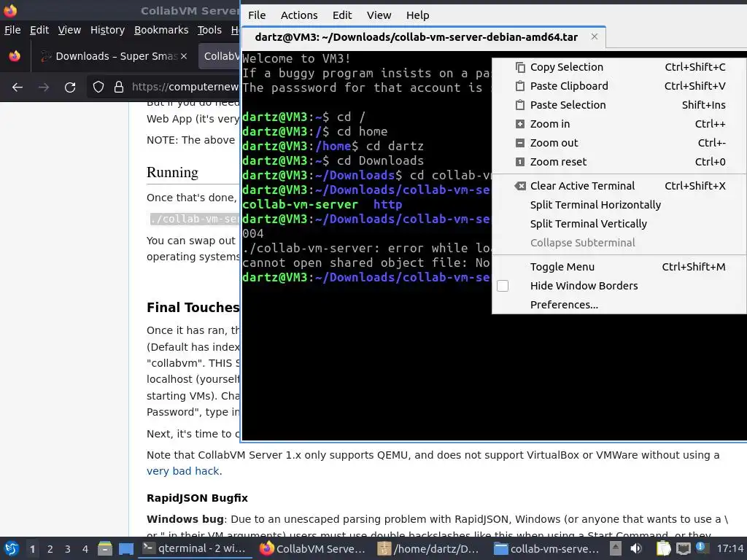This screenshot has height=560, width=747.
Task: Click the padlock site security icon
Action: [x=119, y=87]
